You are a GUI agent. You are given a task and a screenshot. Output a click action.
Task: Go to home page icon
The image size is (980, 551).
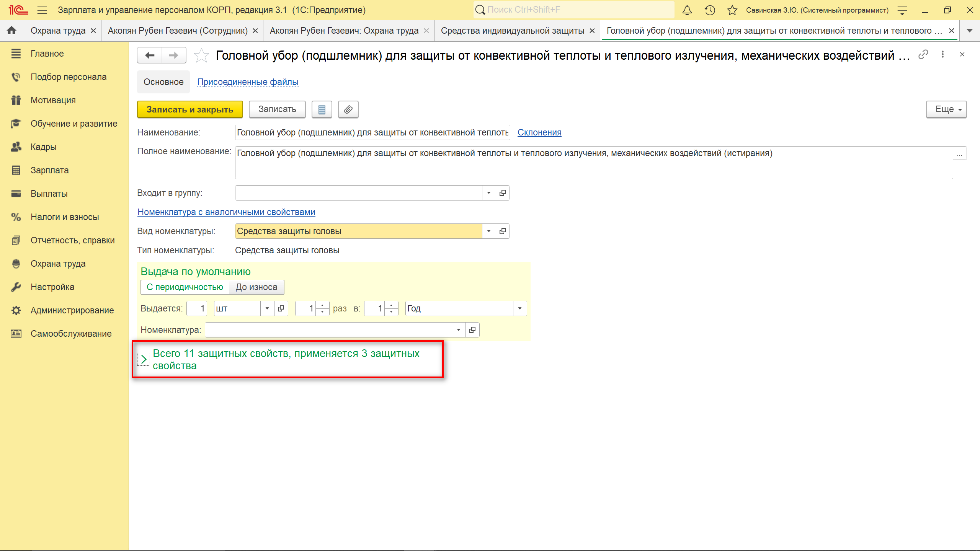click(x=11, y=31)
